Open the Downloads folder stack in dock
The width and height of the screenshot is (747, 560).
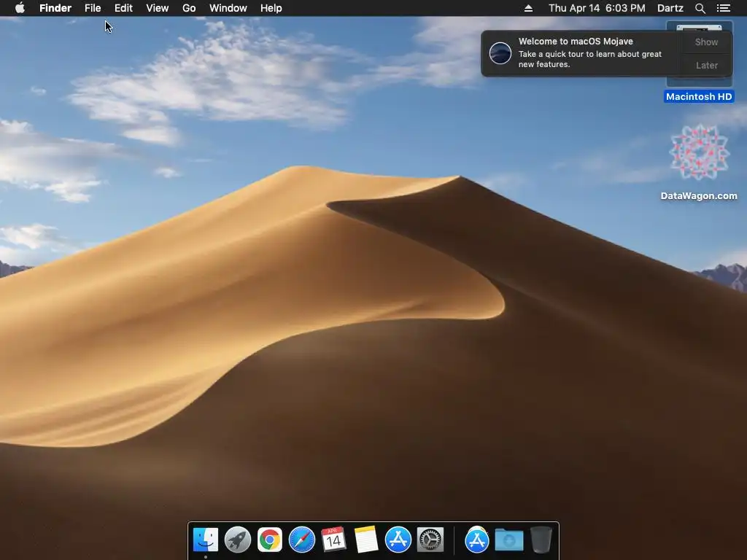pyautogui.click(x=508, y=540)
